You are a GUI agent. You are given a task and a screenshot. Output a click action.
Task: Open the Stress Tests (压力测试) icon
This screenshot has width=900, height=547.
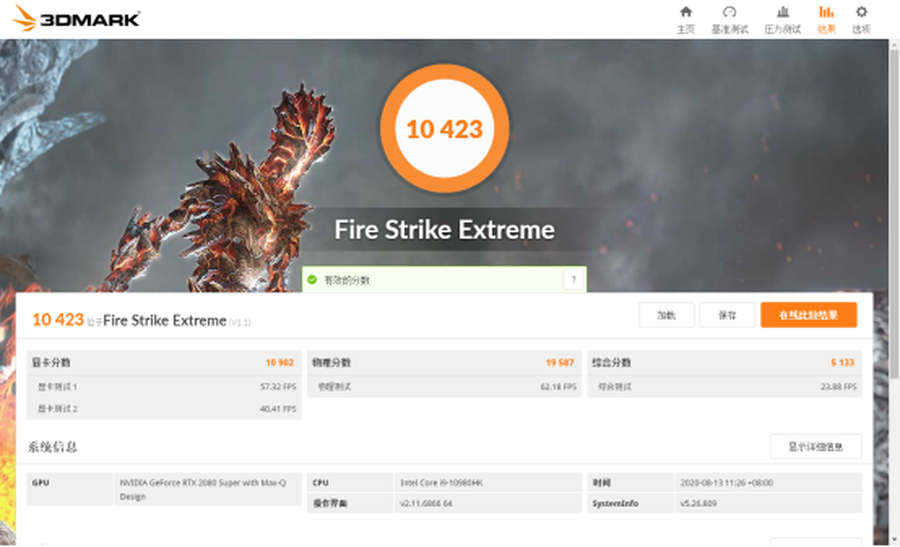[x=782, y=18]
